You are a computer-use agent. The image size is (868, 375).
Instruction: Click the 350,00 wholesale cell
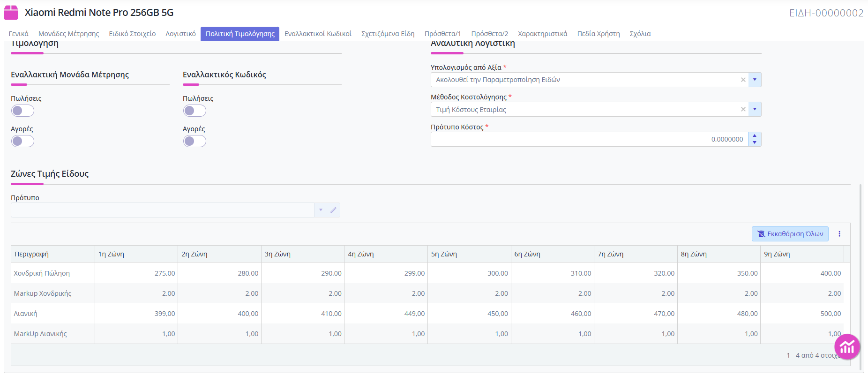[719, 273]
